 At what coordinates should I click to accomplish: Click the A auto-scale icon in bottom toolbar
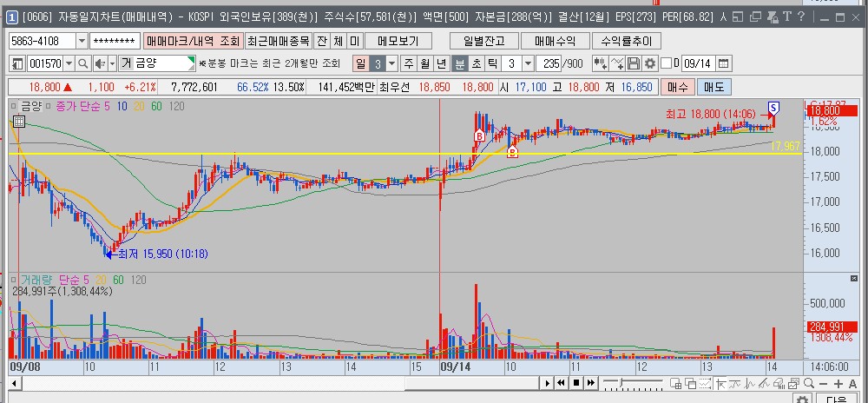[852, 383]
